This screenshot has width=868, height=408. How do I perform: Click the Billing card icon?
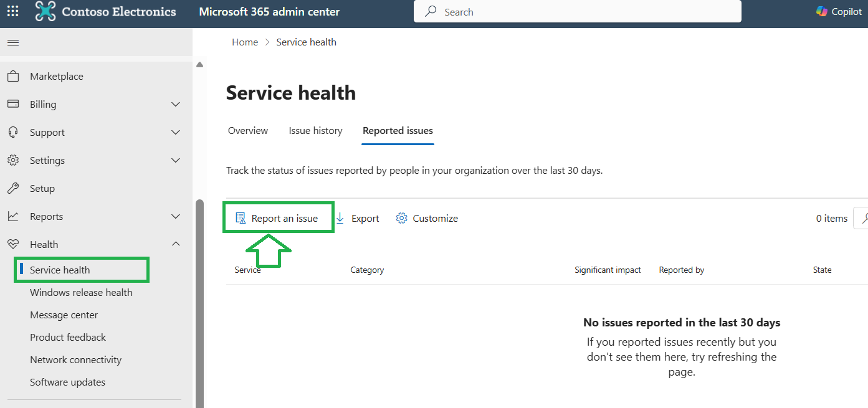(x=13, y=104)
